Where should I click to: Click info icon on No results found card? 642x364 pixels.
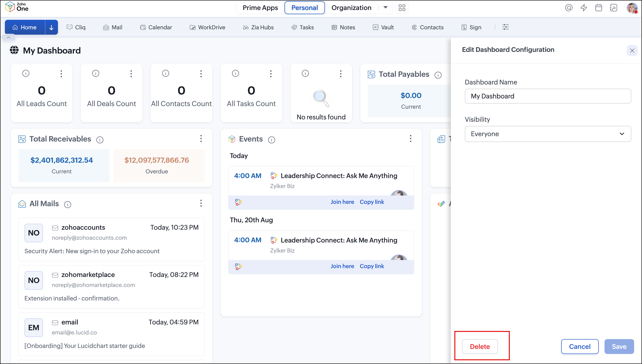click(x=305, y=73)
